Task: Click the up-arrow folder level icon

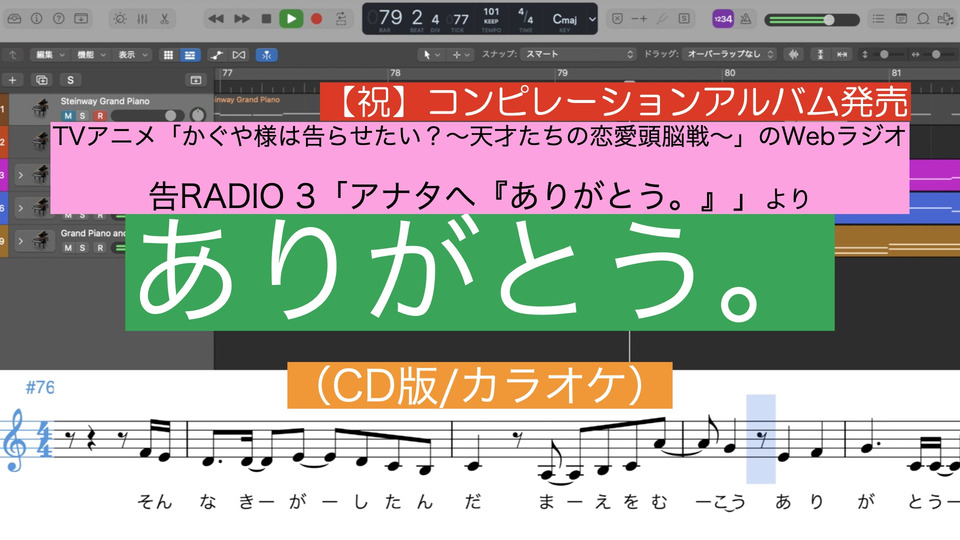Action: [x=12, y=54]
